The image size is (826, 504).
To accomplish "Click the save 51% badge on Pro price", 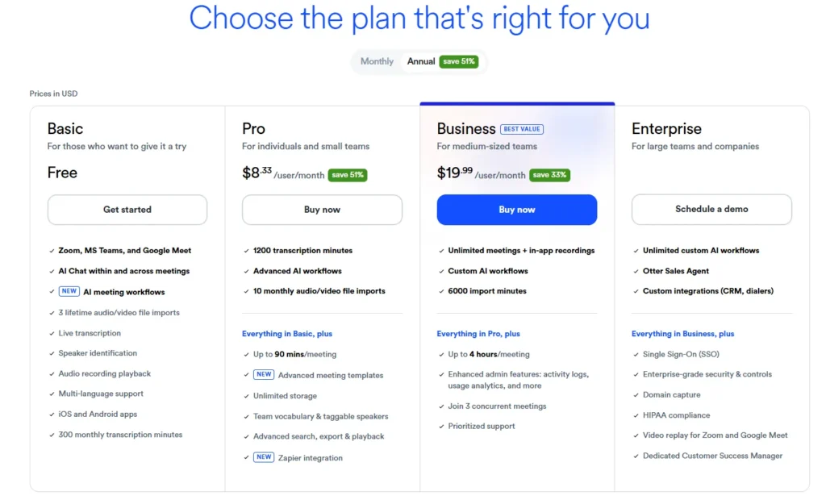I will [348, 175].
